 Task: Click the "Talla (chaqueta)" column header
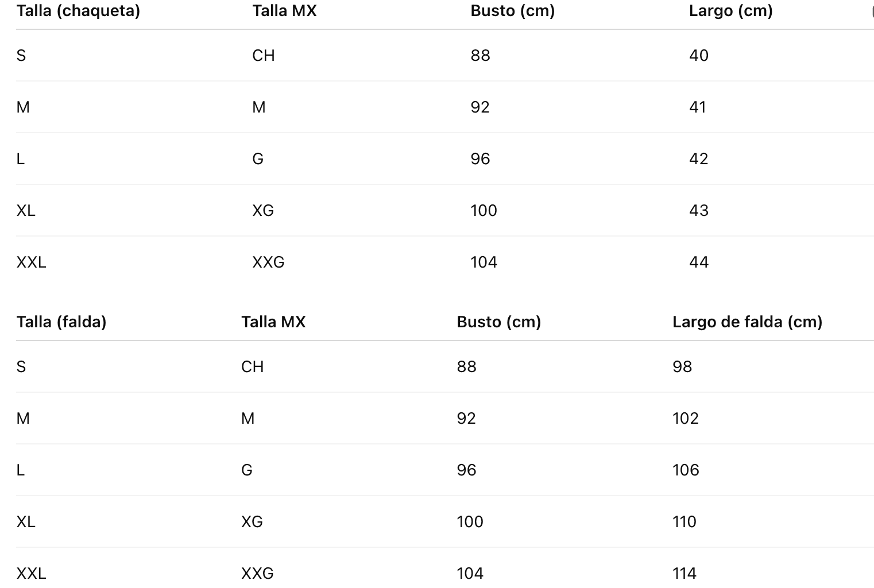pos(78,11)
